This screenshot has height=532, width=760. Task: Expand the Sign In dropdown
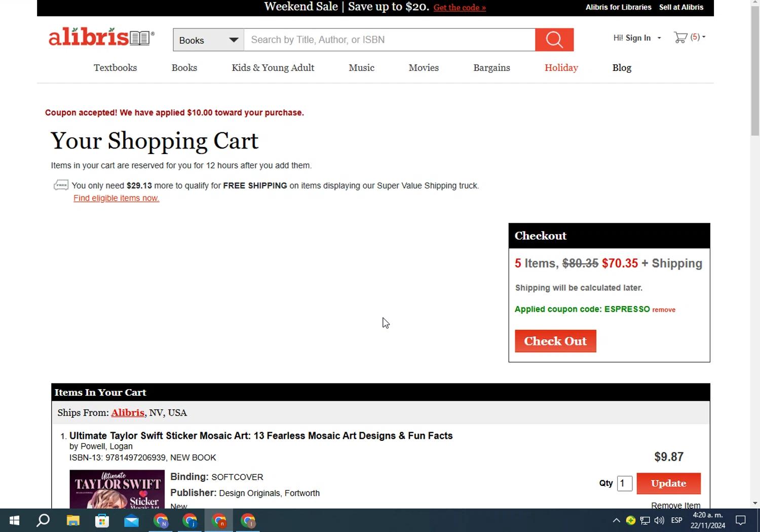pos(659,38)
